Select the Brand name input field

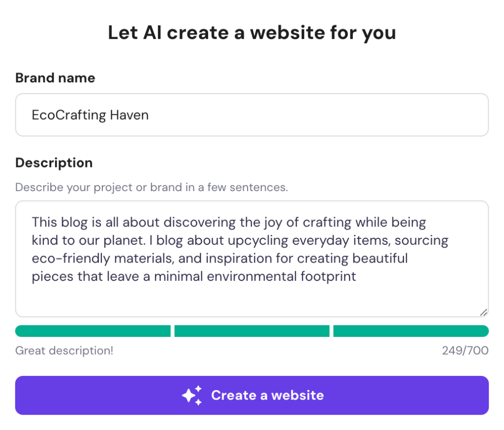(252, 114)
